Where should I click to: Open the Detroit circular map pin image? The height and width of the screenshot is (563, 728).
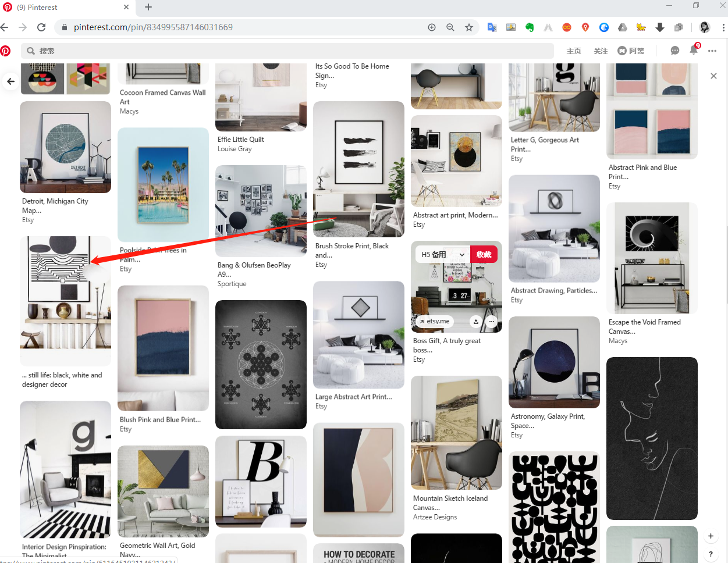(65, 147)
